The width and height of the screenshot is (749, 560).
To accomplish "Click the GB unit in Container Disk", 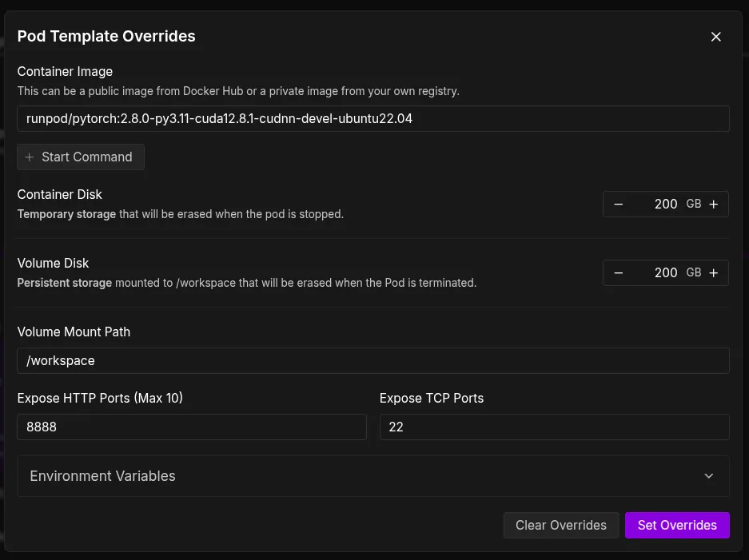I will coord(694,205).
